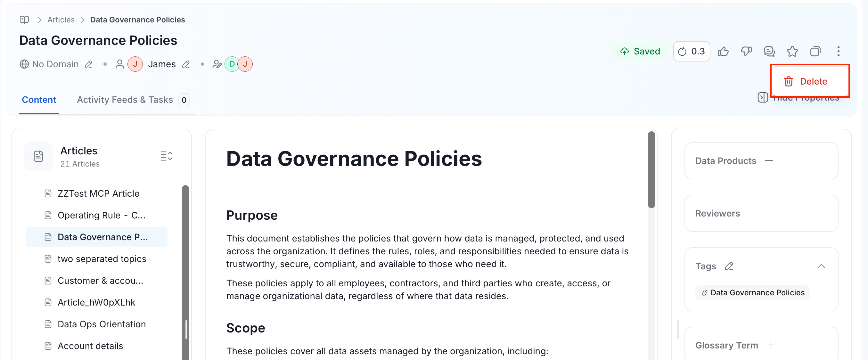Click the article content vertical scrollbar
The height and width of the screenshot is (360, 868).
[x=651, y=169]
